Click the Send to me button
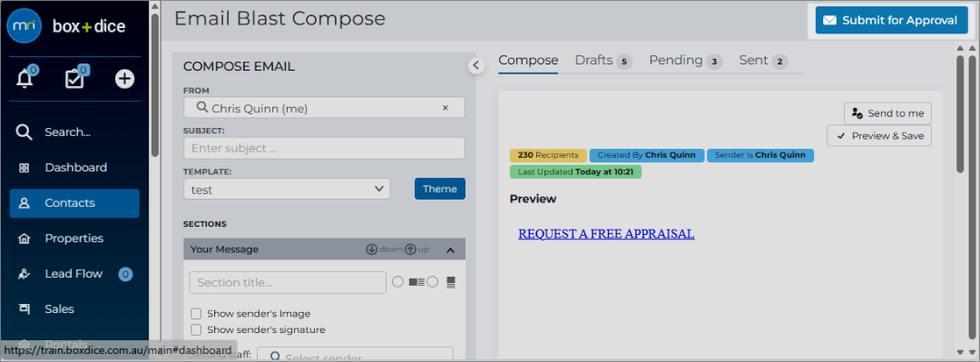Screen dimensions: 980x362 point(888,113)
